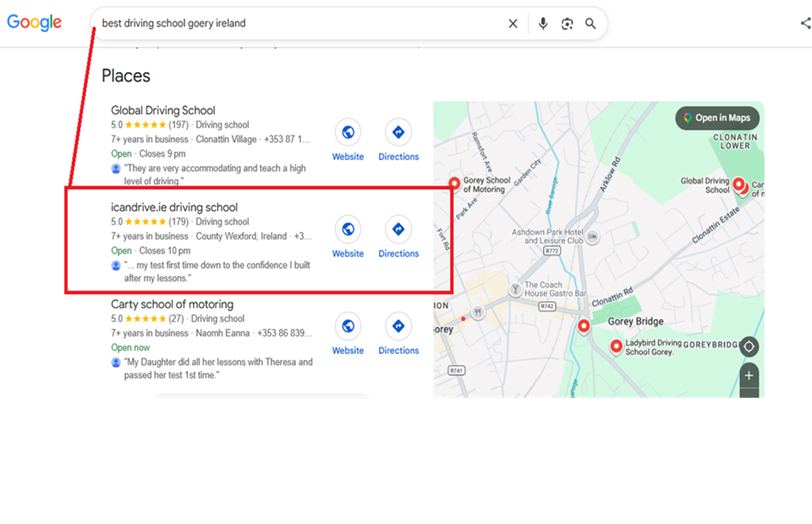The height and width of the screenshot is (524, 812).
Task: Open the Website icon for Global Driving School
Action: click(x=348, y=132)
